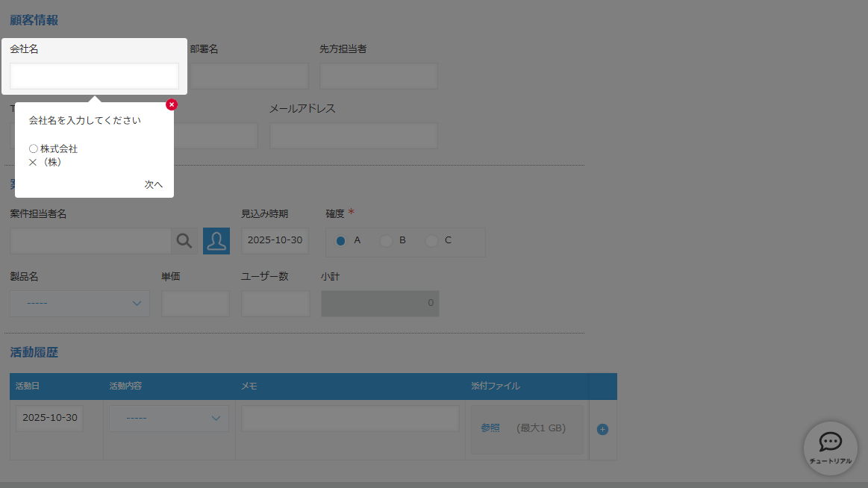The image size is (868, 488).
Task: Click the メールアドレス input field
Action: click(x=353, y=136)
